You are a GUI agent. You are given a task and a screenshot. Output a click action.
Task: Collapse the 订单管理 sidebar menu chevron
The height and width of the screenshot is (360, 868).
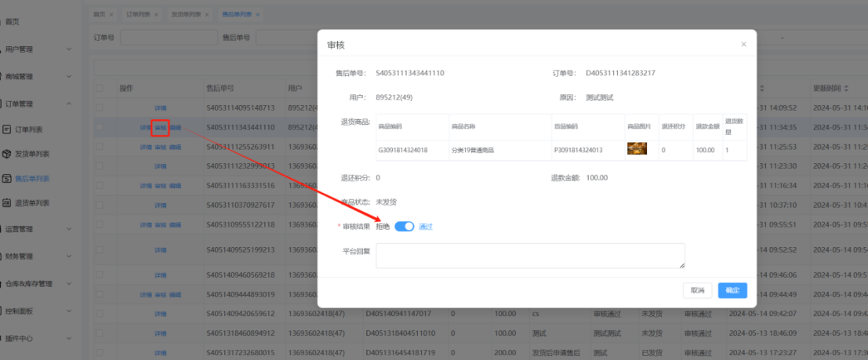[69, 104]
